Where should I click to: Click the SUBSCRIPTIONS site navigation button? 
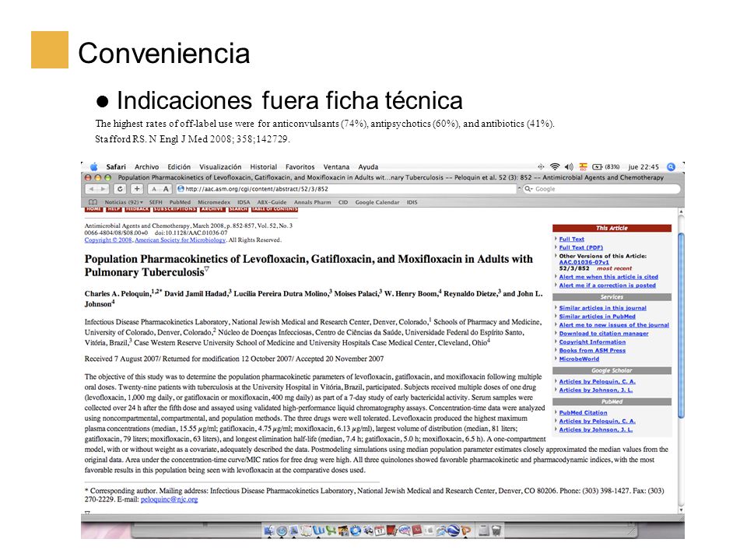[175, 209]
